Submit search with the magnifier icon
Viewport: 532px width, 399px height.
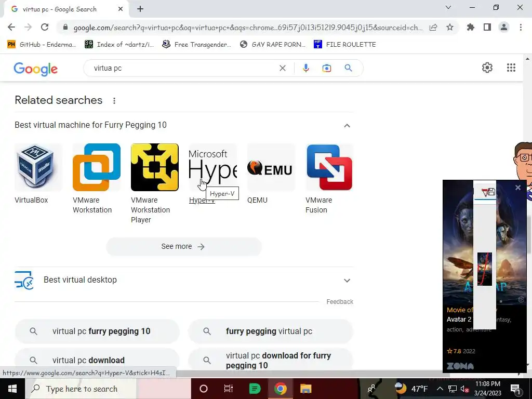pyautogui.click(x=348, y=68)
